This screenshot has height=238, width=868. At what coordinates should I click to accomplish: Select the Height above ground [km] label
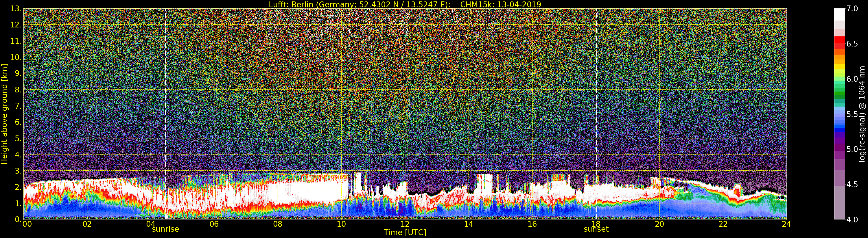[x=4, y=114]
